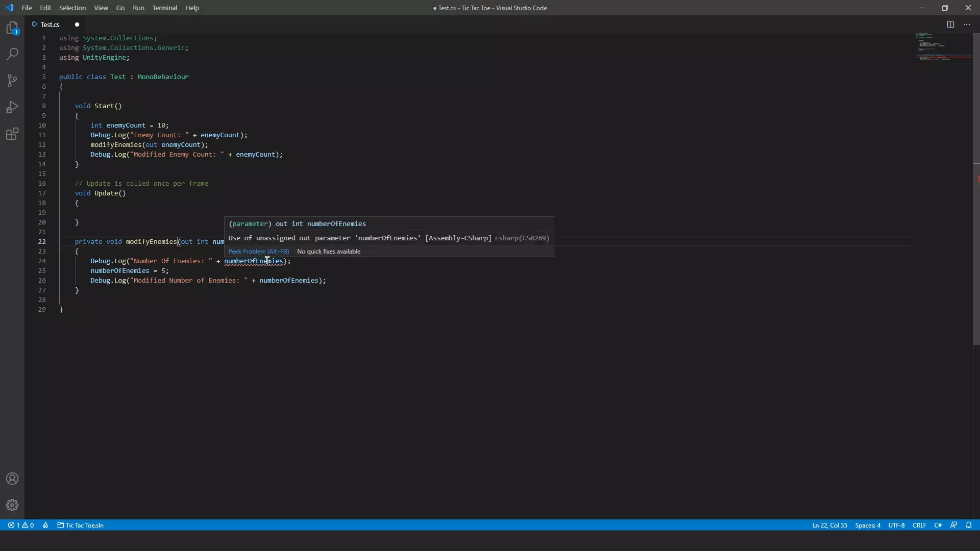Click line number 10 in the gutter
The height and width of the screenshot is (551, 980).
pos(42,126)
